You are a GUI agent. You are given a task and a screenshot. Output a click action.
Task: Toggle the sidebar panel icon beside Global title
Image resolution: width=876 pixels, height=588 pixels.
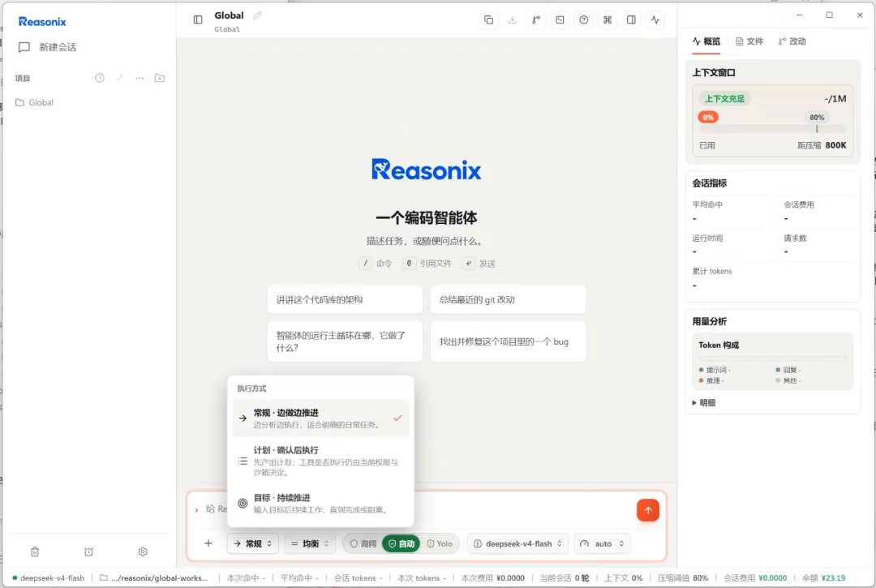[198, 19]
